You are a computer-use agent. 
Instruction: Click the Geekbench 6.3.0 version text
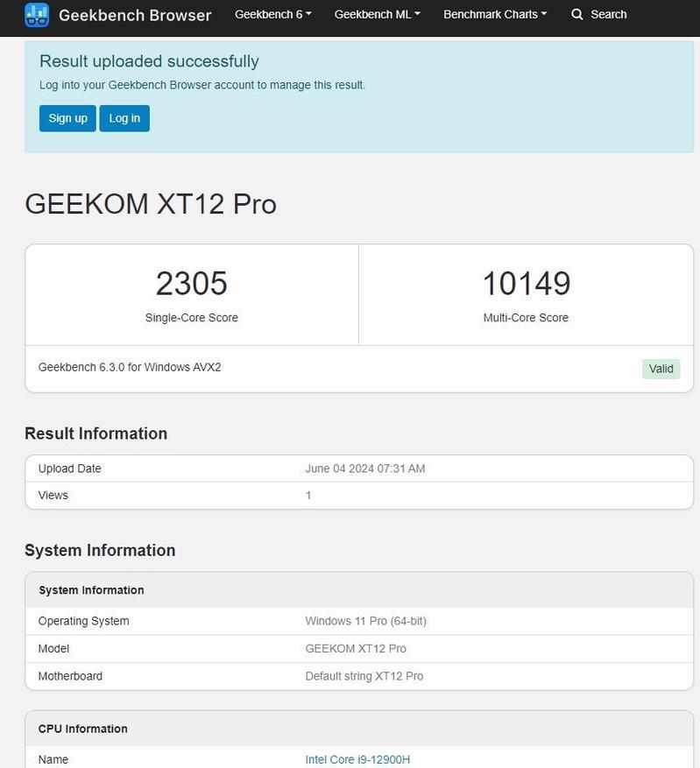pos(130,368)
